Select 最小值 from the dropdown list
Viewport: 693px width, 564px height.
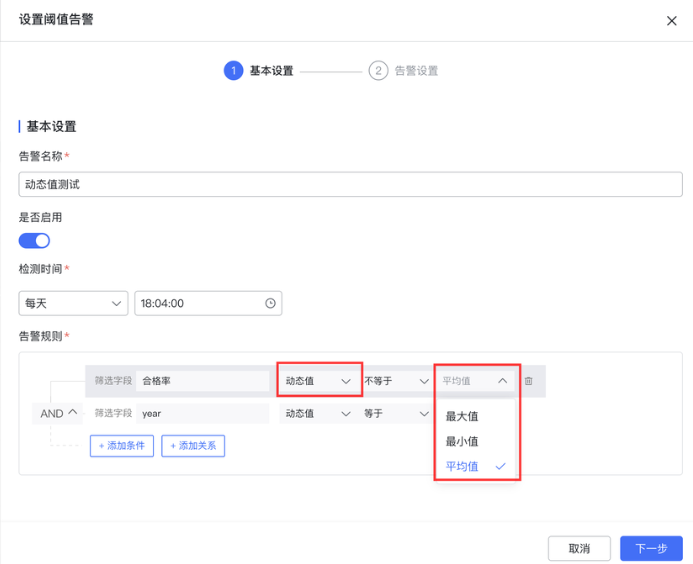point(476,441)
